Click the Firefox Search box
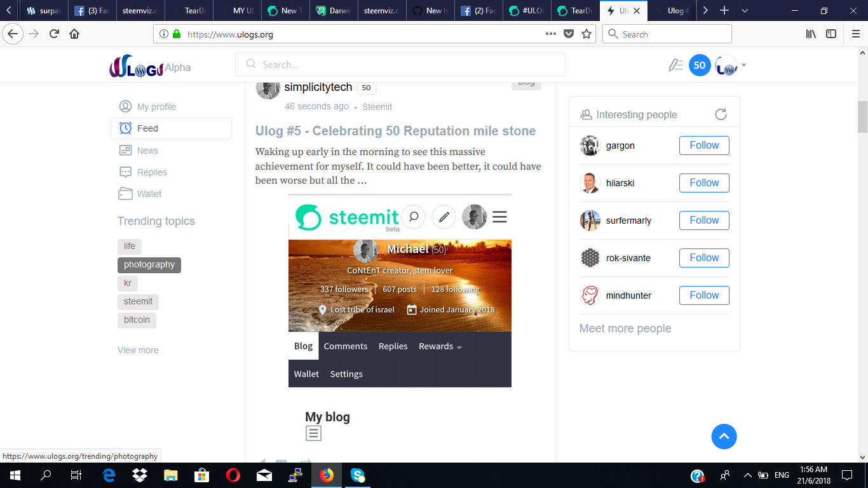 pos(667,34)
